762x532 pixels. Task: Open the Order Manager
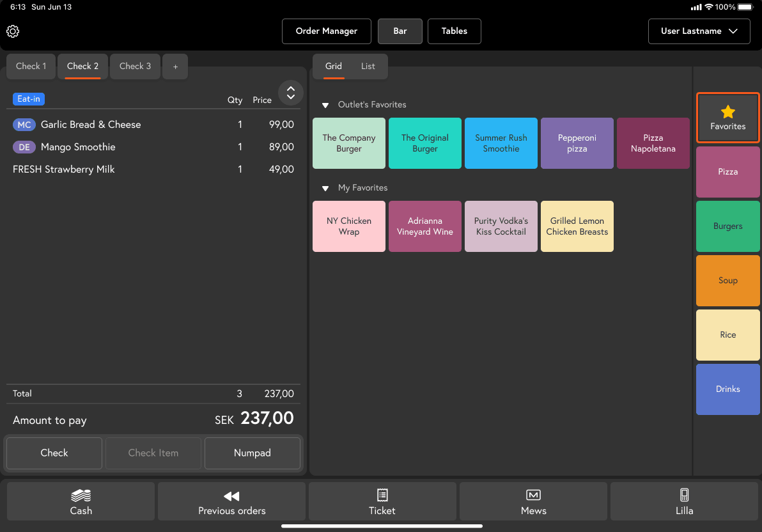pyautogui.click(x=326, y=31)
